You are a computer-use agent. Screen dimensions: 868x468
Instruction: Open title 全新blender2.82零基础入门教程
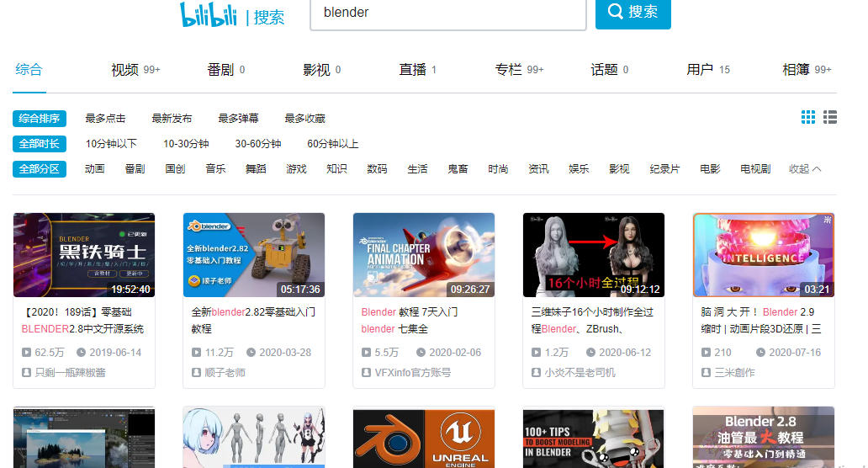pyautogui.click(x=253, y=320)
